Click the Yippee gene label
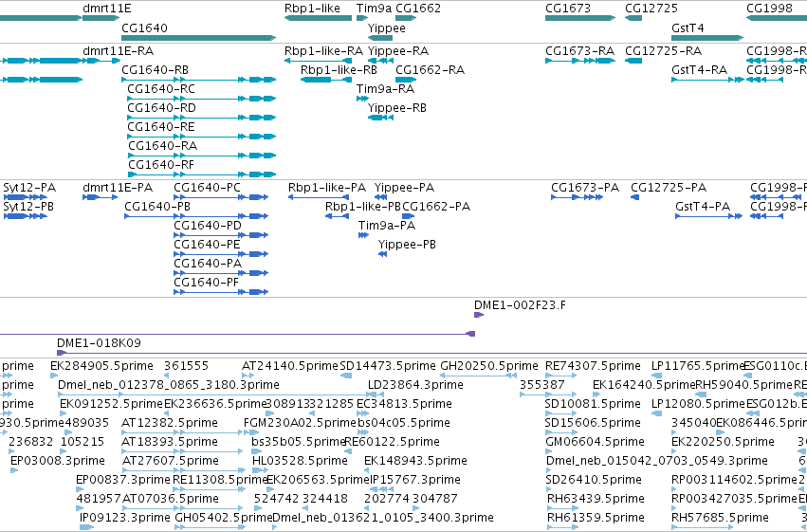The image size is (807, 532). (x=387, y=28)
